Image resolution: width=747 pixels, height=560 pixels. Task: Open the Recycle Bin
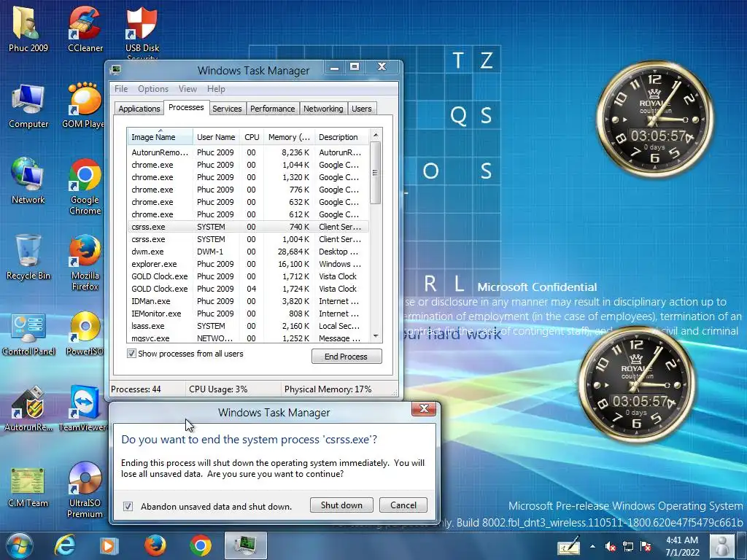(x=28, y=257)
